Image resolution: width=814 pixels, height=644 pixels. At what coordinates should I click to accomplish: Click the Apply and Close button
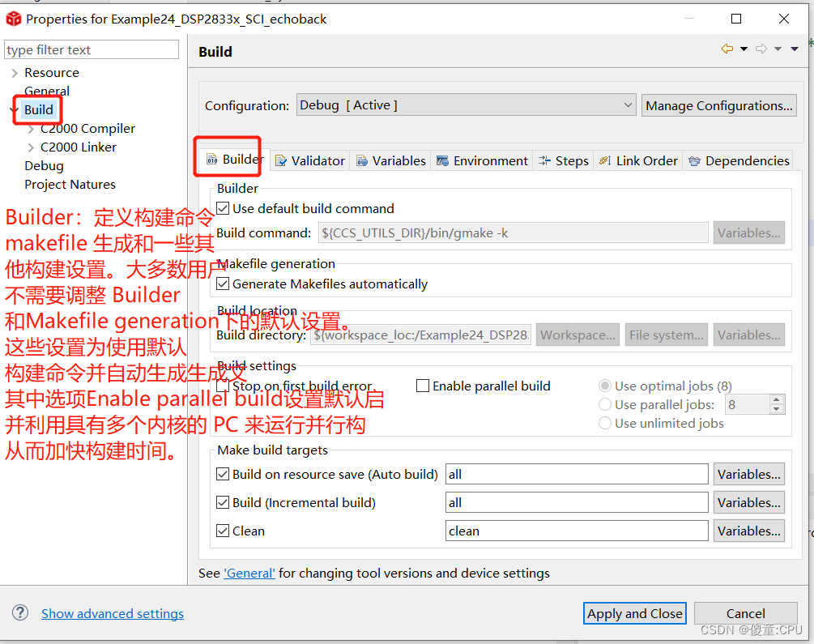(634, 613)
